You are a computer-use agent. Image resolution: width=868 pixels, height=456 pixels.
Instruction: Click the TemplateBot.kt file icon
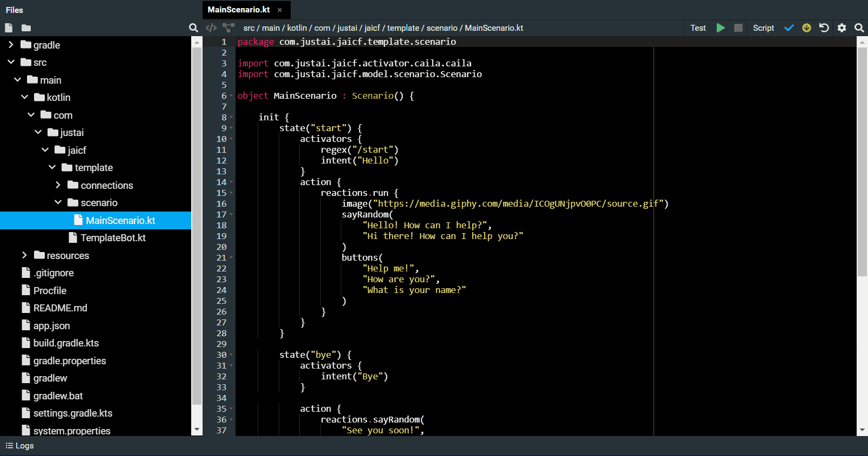pyautogui.click(x=73, y=237)
